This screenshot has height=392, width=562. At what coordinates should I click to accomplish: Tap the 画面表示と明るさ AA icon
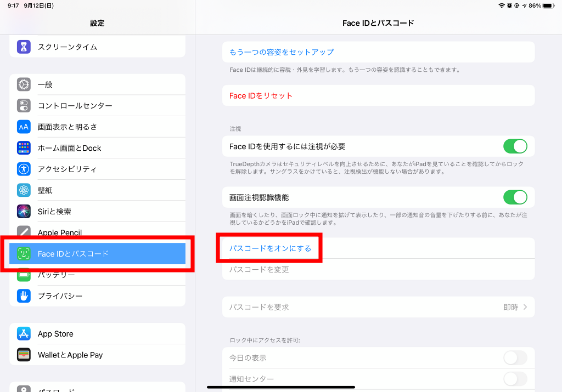[24, 127]
